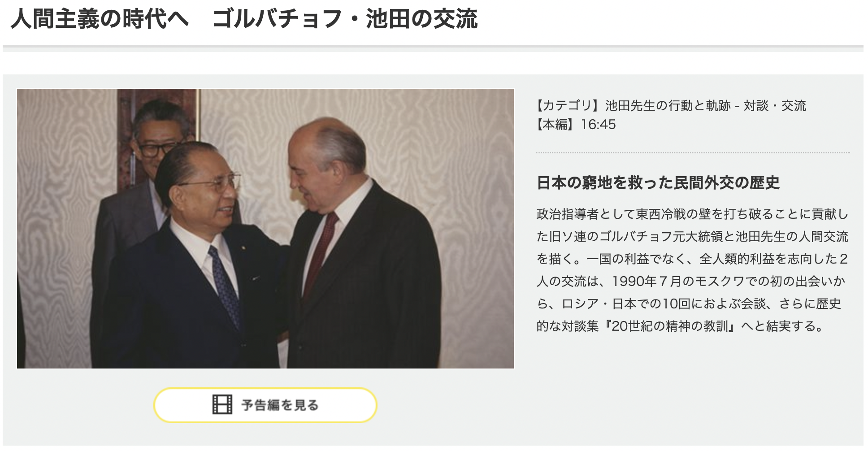Open the 対談・交流 subcategory
868x451 pixels.
(775, 106)
